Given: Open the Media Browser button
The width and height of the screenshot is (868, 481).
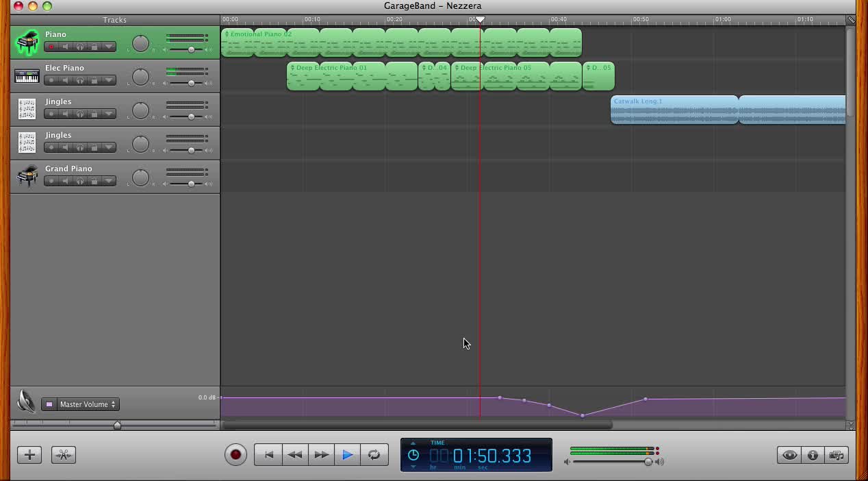Looking at the screenshot, I should tap(836, 455).
